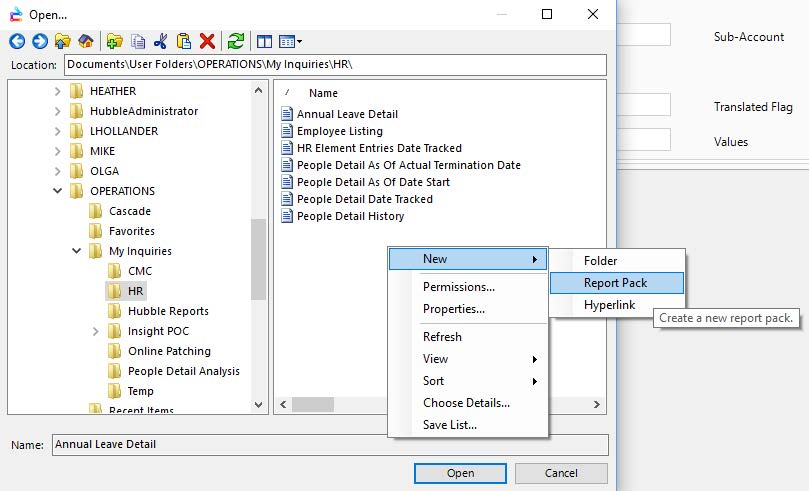Expand the Insight POC folder
This screenshot has height=491, width=809.
coord(96,331)
